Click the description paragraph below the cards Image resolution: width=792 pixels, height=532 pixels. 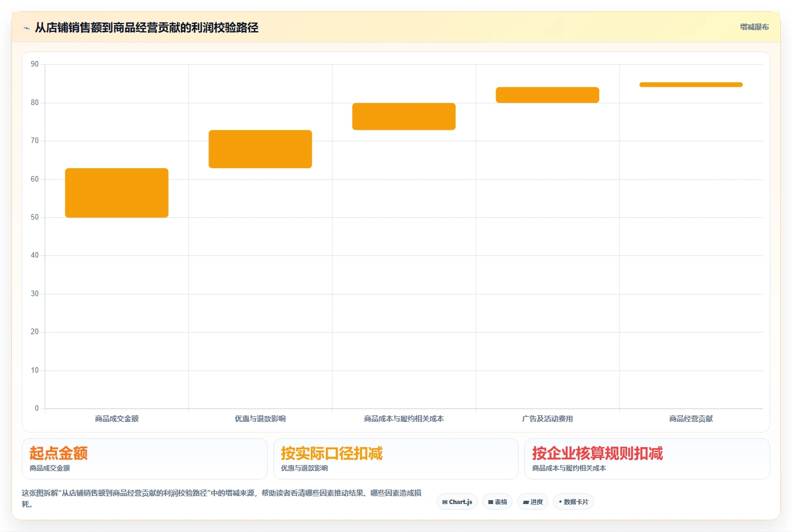point(222,498)
